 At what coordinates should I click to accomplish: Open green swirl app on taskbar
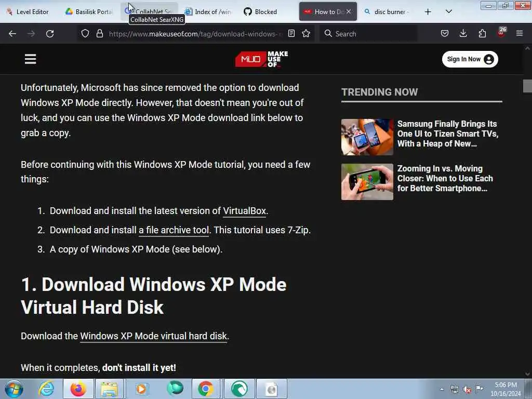[x=239, y=389]
